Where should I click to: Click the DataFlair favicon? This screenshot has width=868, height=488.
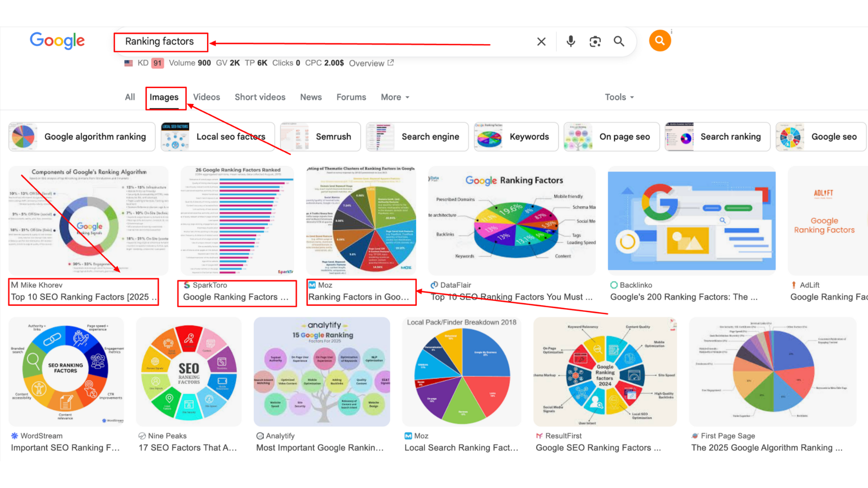[x=435, y=285]
